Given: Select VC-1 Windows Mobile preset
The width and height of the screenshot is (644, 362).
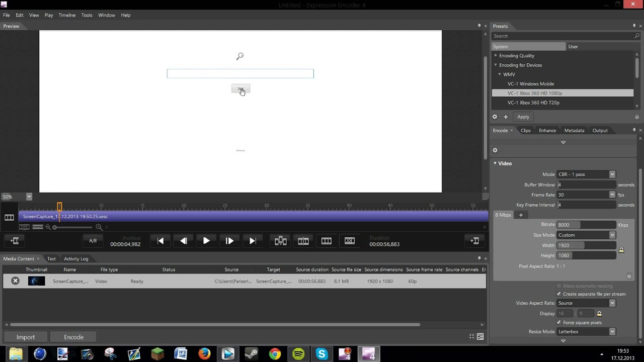Looking at the screenshot, I should click(x=531, y=84).
